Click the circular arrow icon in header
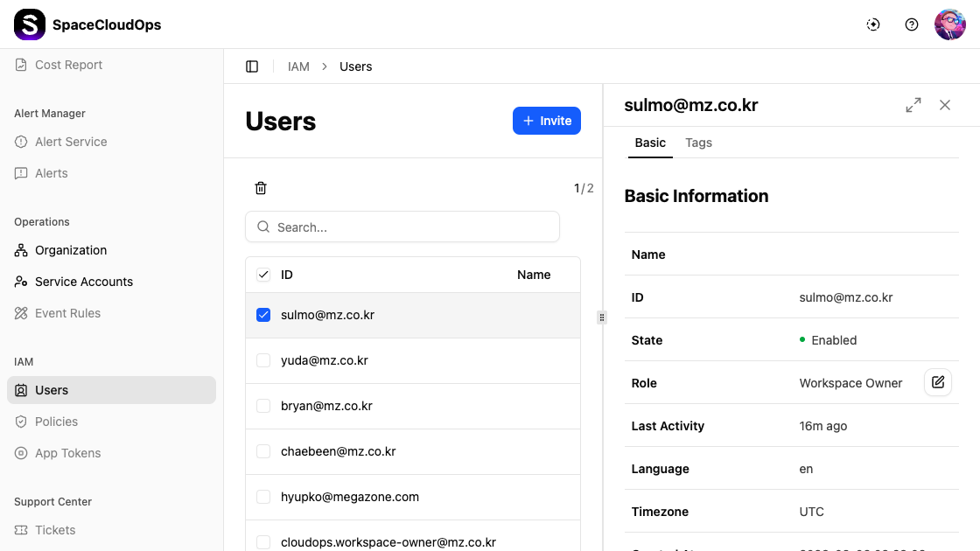Screen dimensions: 980x551 pyautogui.click(x=873, y=24)
